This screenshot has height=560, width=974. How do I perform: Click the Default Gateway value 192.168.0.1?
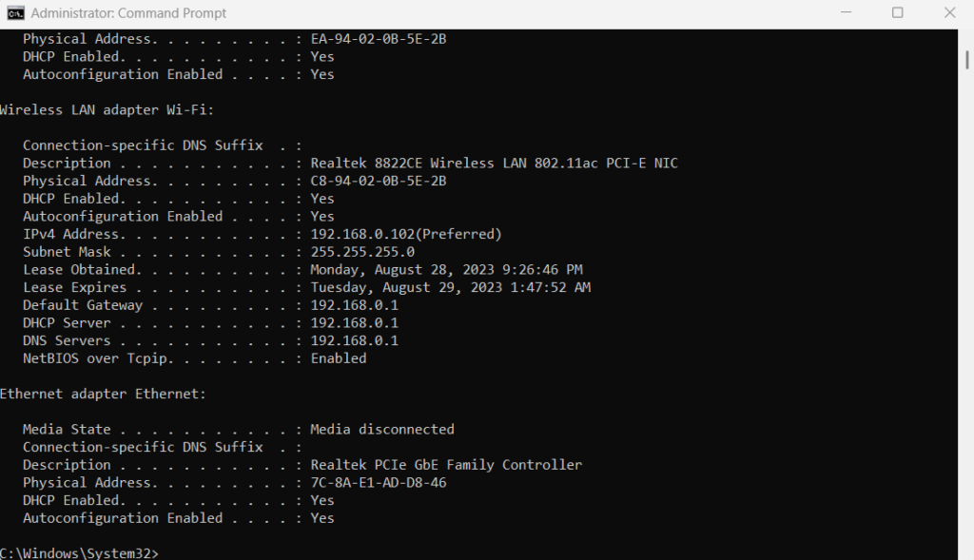[x=354, y=305]
